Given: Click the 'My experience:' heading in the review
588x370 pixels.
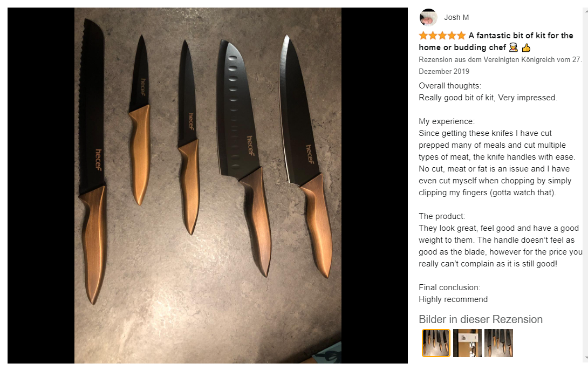Looking at the screenshot, I should click(x=447, y=121).
